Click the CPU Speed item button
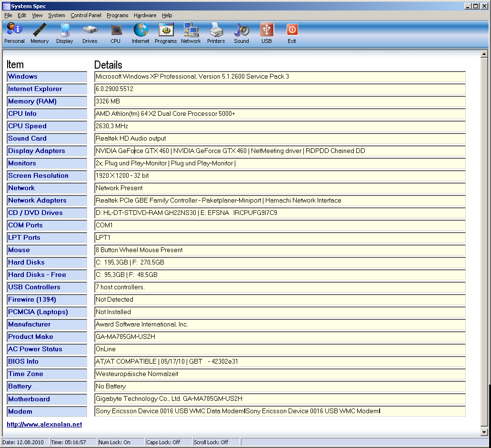The height and width of the screenshot is (448, 491). click(x=47, y=126)
